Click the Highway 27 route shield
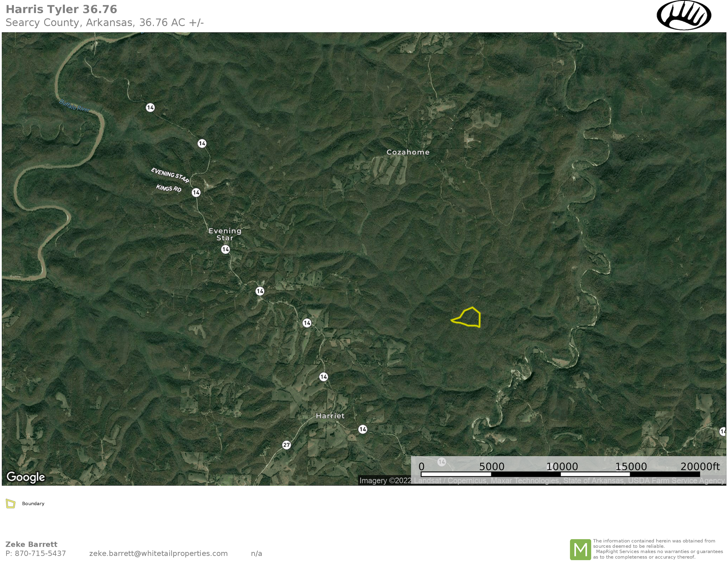Viewport: 728px width, 563px height. [x=286, y=445]
